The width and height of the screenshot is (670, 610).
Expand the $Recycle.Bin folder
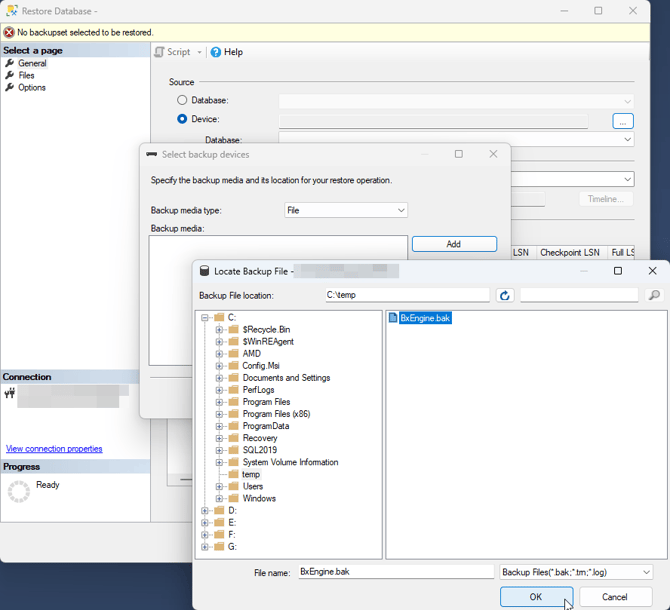click(x=219, y=329)
